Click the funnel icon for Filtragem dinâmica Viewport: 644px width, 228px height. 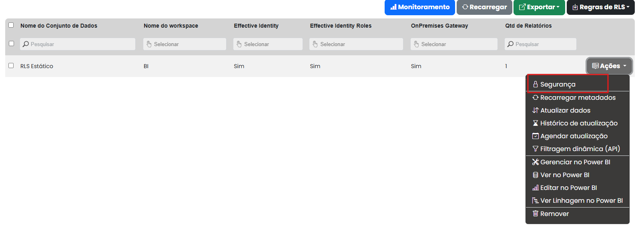point(535,149)
